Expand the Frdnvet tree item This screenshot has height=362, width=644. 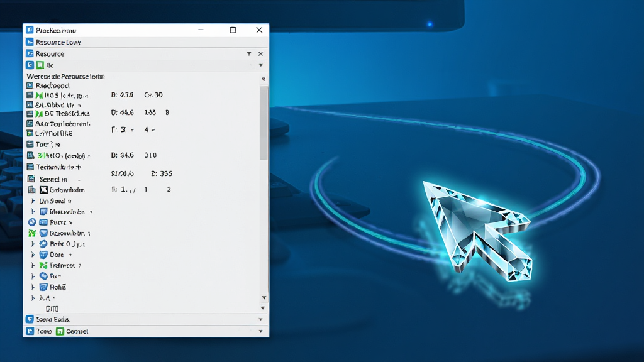[33, 265]
